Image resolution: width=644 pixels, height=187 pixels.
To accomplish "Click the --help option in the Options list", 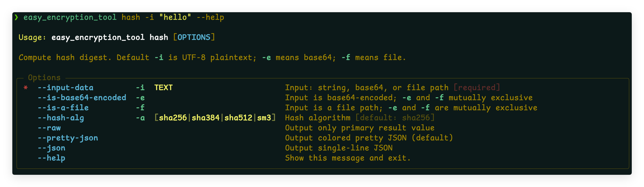I will 51,158.
